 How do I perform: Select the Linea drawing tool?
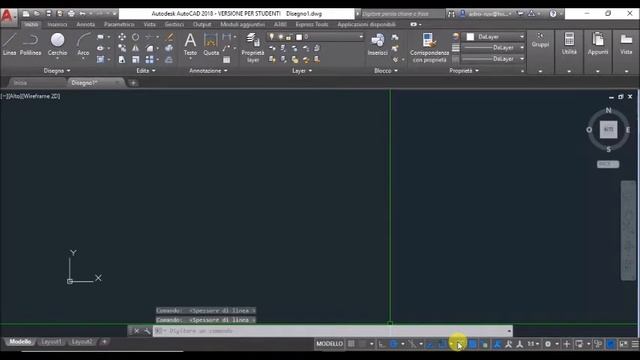click(x=9, y=44)
